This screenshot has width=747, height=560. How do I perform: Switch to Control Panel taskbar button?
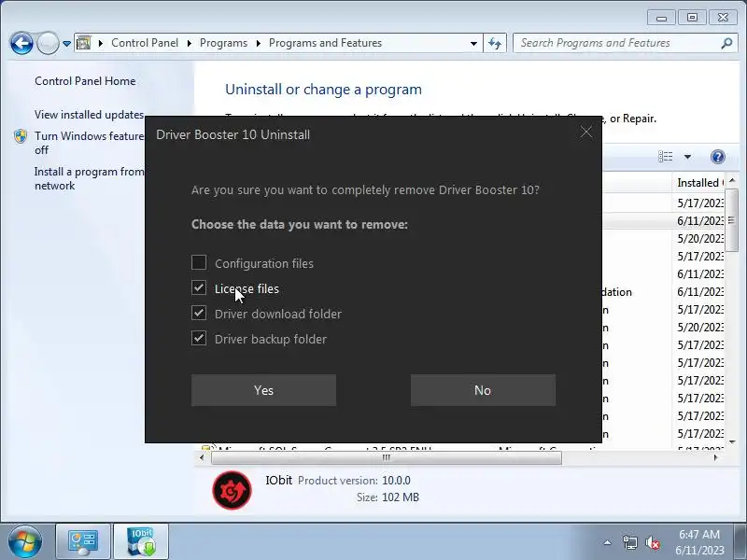click(x=83, y=541)
